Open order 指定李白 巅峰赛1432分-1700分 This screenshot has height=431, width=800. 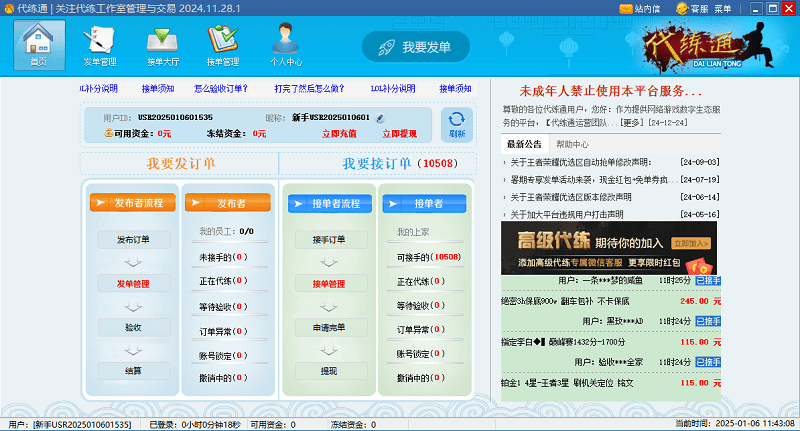[611, 342]
